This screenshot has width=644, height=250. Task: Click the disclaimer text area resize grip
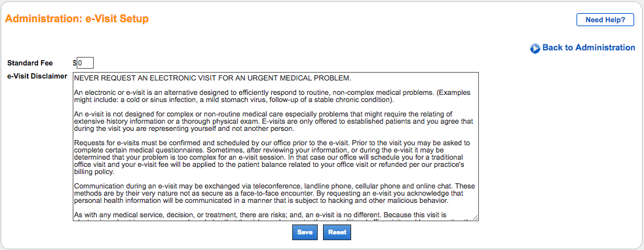(476, 218)
